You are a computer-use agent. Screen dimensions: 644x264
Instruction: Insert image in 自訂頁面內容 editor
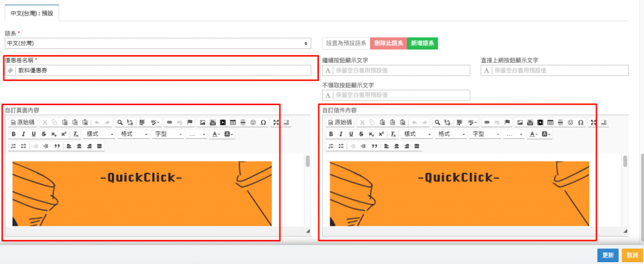coord(203,122)
